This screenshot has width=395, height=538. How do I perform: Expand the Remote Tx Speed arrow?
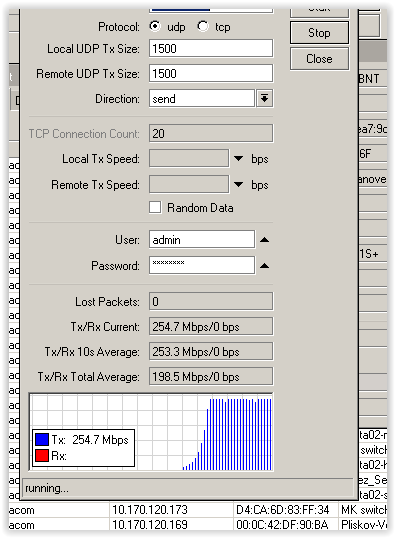point(239,185)
